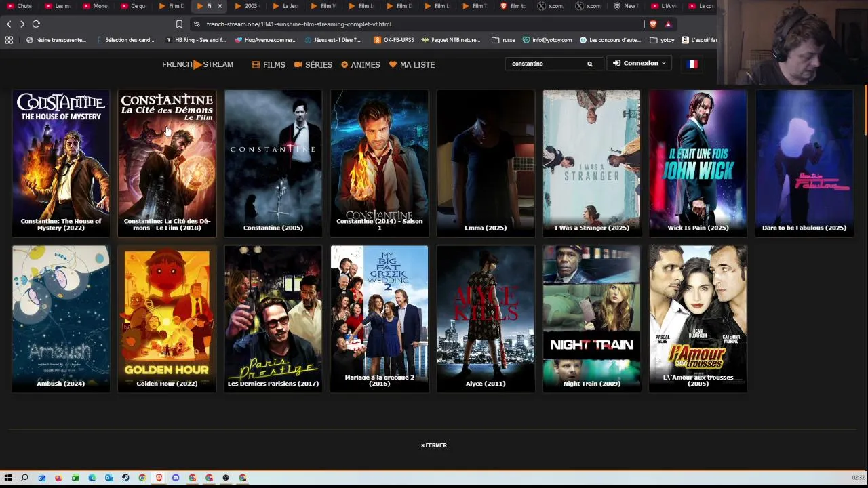
Task: Open Les Derniers Parisiens (2017) poster
Action: coord(273,319)
